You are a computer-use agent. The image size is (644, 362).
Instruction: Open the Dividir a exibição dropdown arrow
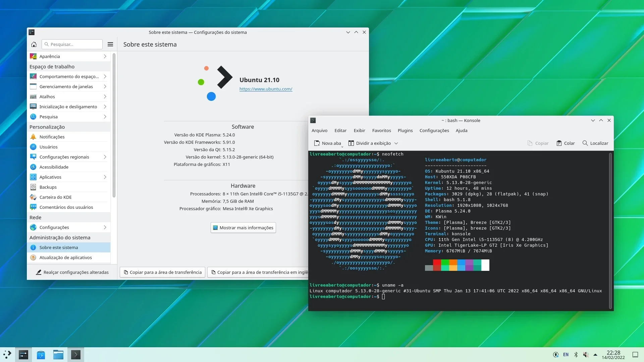click(396, 143)
